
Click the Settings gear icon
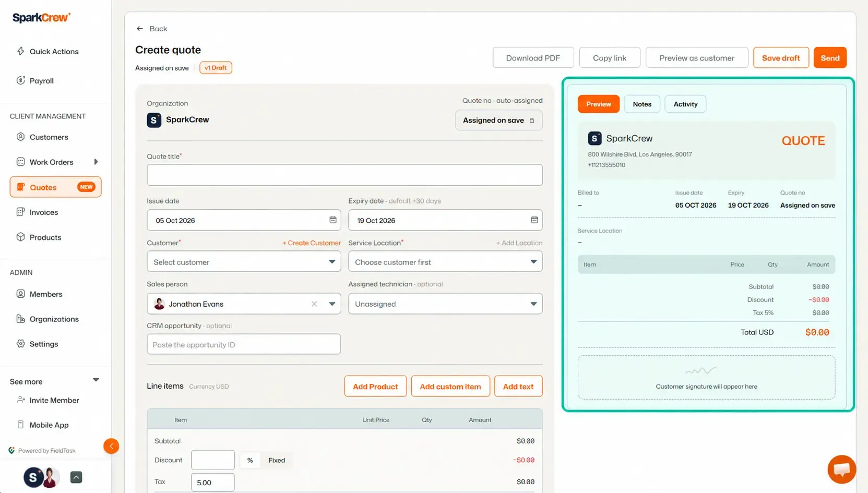point(20,344)
